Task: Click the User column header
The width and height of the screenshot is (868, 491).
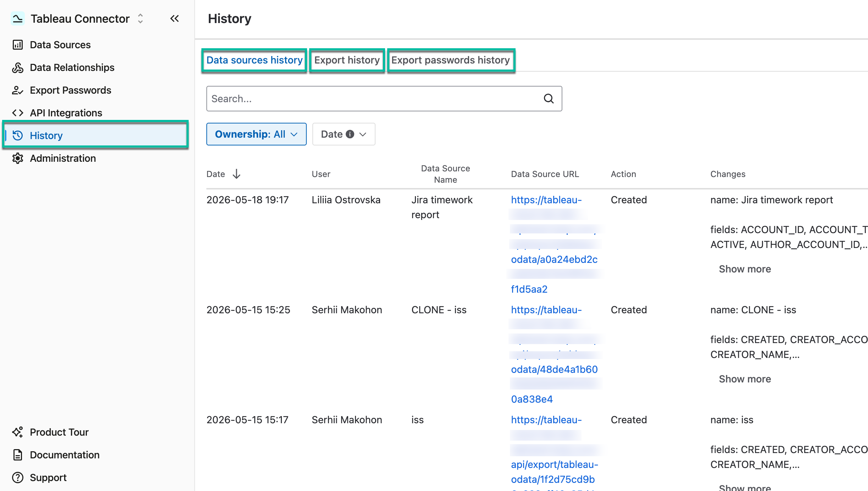Action: coord(321,174)
